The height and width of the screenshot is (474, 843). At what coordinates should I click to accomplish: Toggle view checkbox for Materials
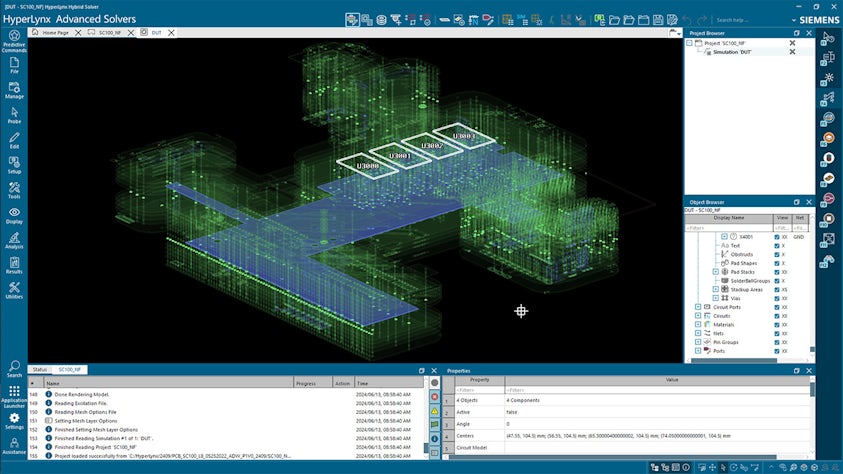pyautogui.click(x=776, y=325)
